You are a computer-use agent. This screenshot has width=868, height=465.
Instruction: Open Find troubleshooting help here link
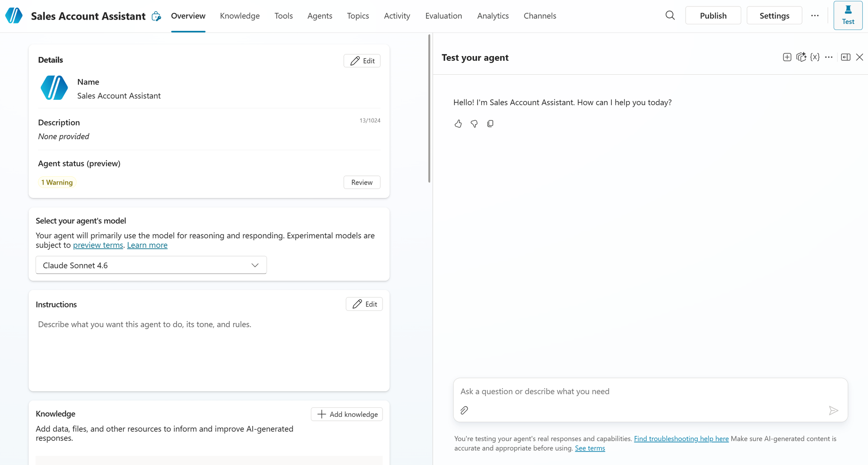point(681,439)
